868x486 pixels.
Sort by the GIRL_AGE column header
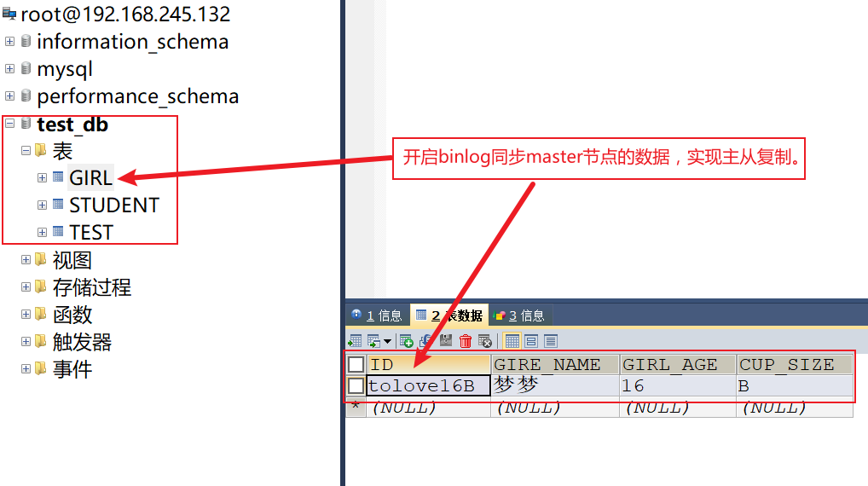tap(678, 364)
